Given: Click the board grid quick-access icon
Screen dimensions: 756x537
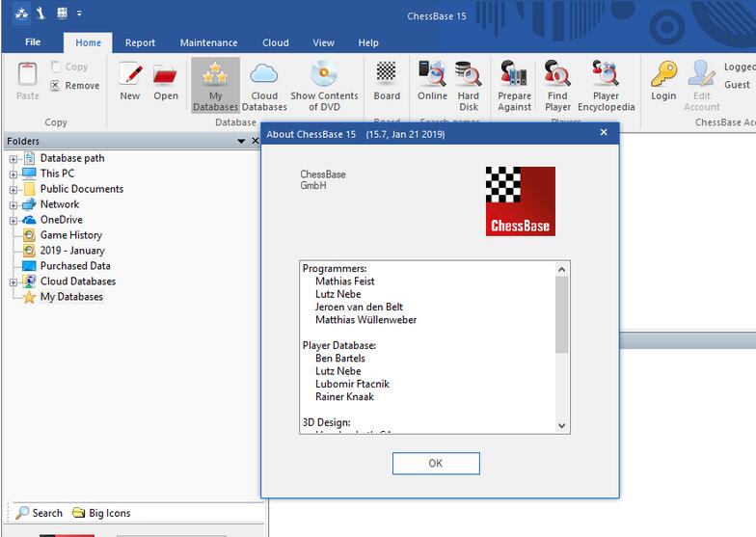Looking at the screenshot, I should pyautogui.click(x=62, y=13).
